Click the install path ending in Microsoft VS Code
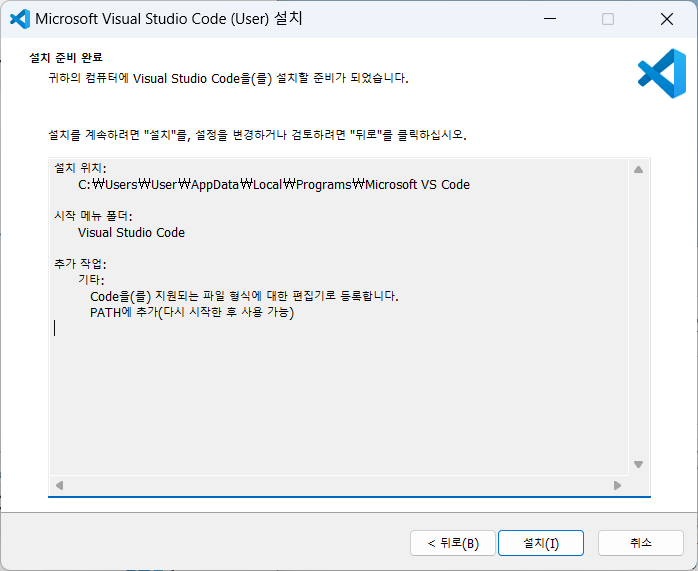The width and height of the screenshot is (698, 571). coord(274,185)
